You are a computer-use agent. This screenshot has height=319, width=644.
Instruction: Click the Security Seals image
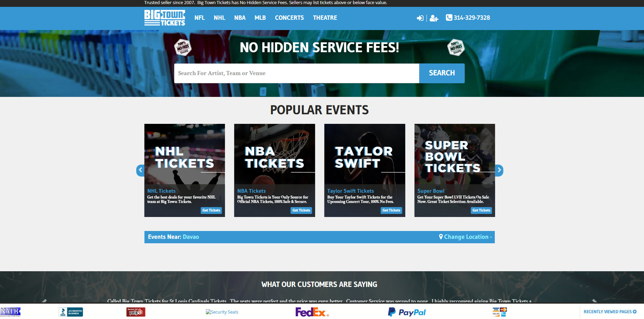coord(222,312)
